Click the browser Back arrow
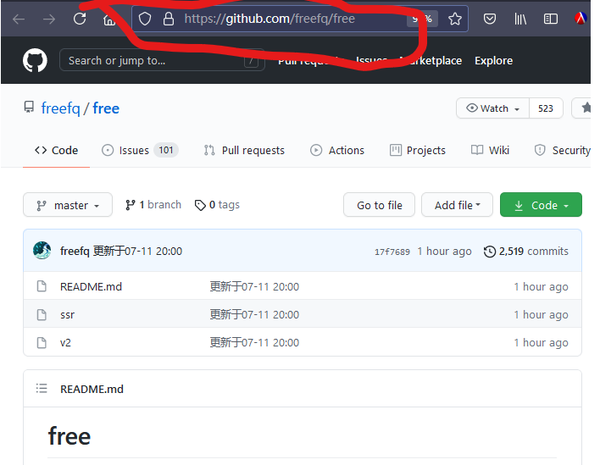 [18, 19]
